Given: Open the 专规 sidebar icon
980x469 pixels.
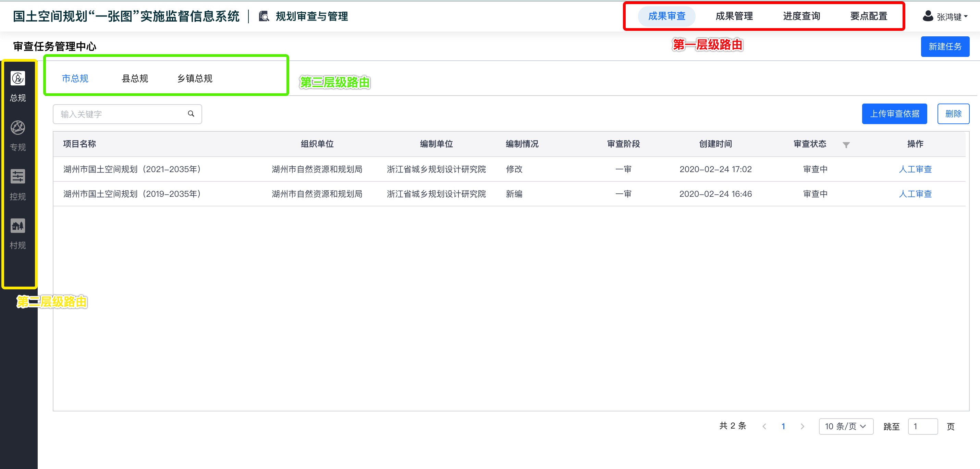Looking at the screenshot, I should 18,128.
